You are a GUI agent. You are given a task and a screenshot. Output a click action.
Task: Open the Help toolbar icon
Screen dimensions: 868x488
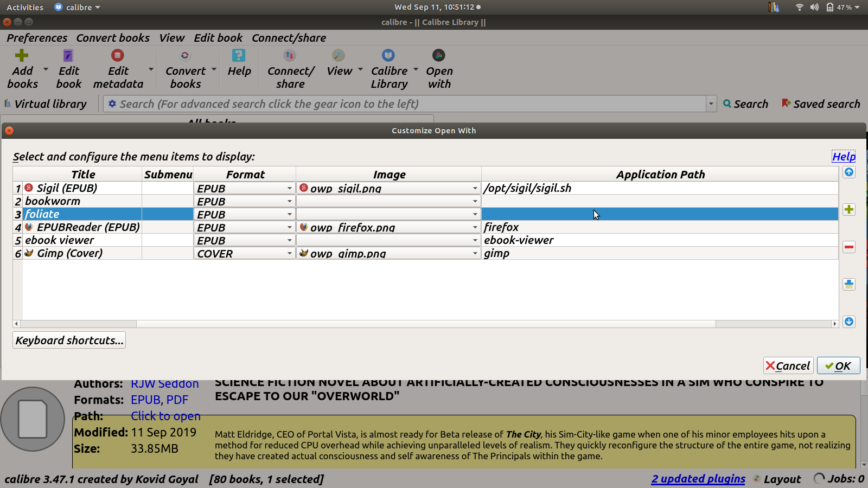coord(239,55)
